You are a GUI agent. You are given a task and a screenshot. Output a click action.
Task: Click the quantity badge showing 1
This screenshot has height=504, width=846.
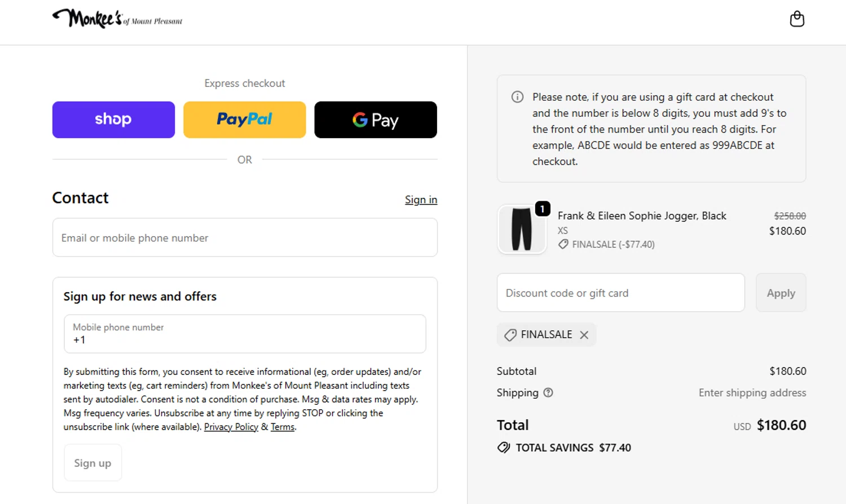click(x=543, y=209)
